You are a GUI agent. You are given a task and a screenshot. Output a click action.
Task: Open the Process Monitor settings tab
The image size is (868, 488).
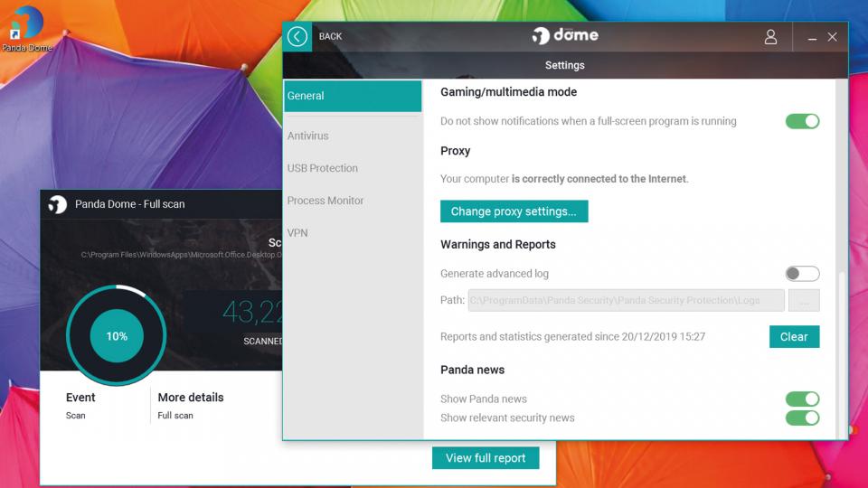[325, 201]
